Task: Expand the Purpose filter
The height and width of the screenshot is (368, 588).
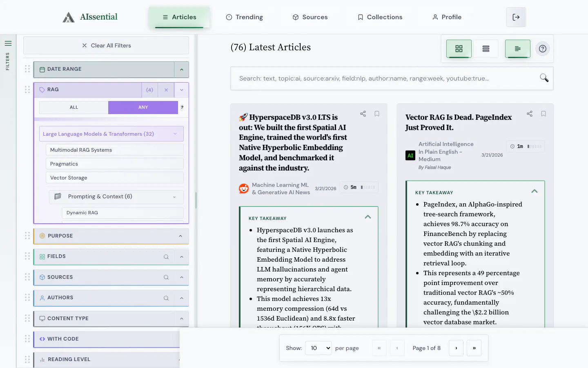Action: 180,236
